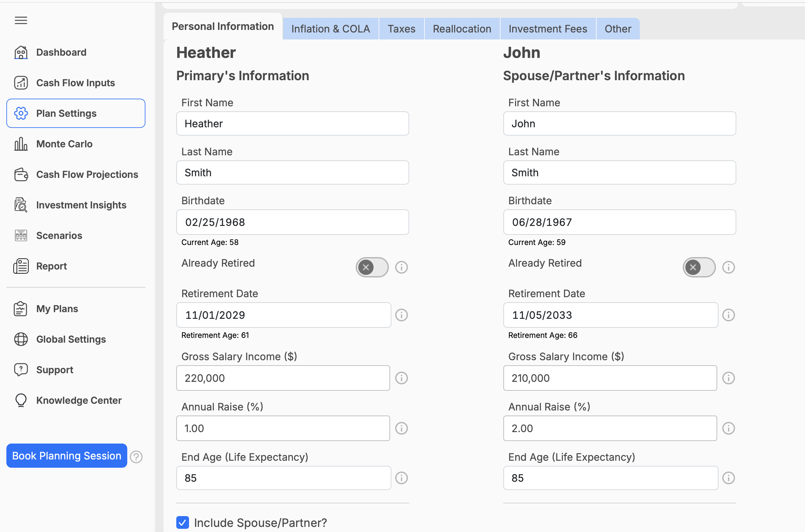Click Heather's Birthdate field
The image size is (805, 532).
pyautogui.click(x=293, y=222)
